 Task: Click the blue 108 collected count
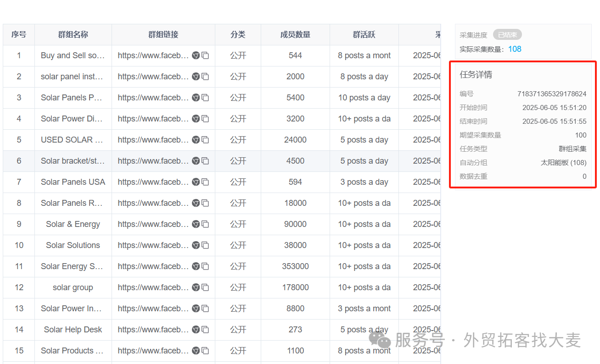point(515,49)
